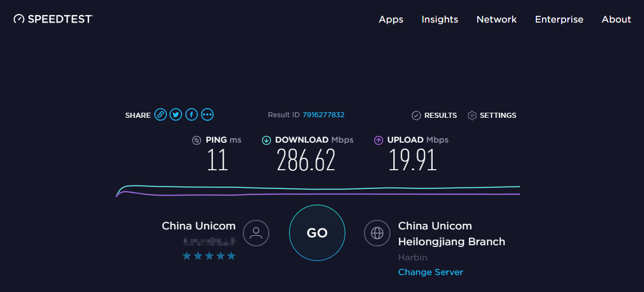Click the globe server icon
This screenshot has width=644, height=292.
click(377, 233)
